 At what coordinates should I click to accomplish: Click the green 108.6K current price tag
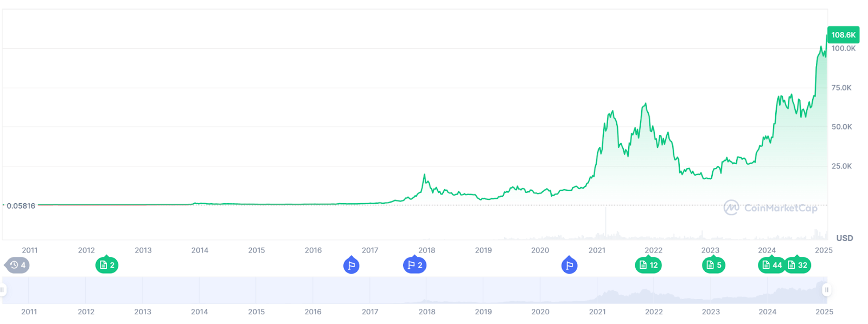(x=843, y=35)
